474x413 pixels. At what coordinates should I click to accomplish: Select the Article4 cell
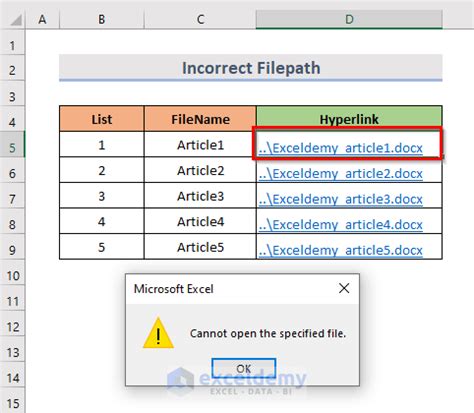pyautogui.click(x=200, y=221)
